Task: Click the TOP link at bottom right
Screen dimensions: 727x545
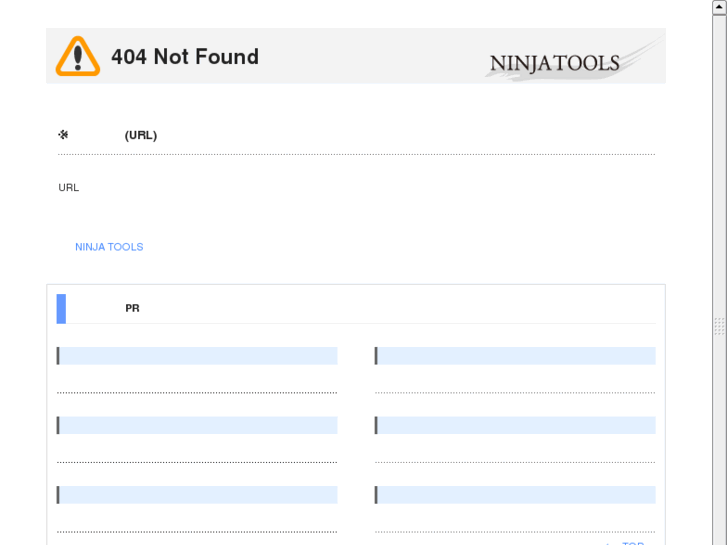Action: (x=633, y=543)
